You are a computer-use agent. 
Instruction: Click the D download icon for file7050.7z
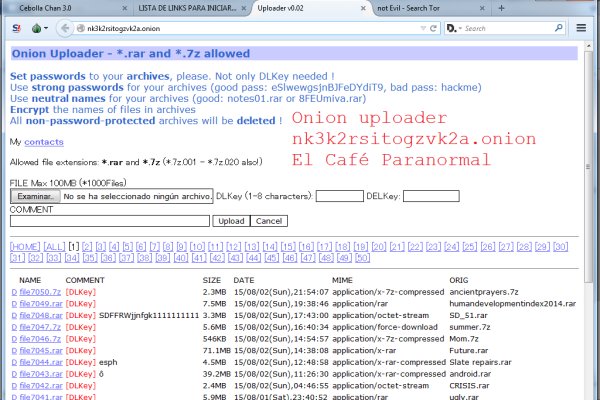click(14, 291)
